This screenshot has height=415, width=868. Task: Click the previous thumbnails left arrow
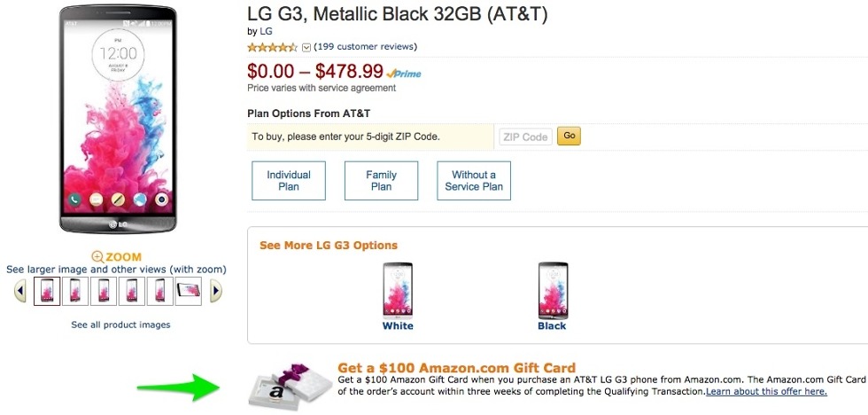point(21,291)
